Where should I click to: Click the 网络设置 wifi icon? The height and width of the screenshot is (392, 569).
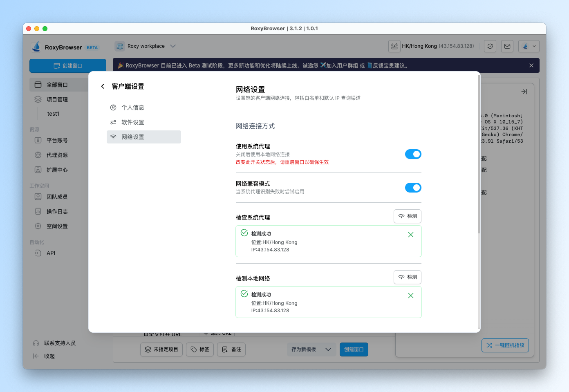click(113, 137)
